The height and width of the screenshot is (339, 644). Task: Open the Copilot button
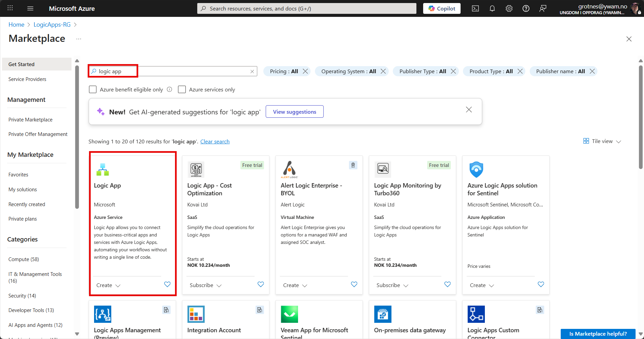tap(442, 8)
